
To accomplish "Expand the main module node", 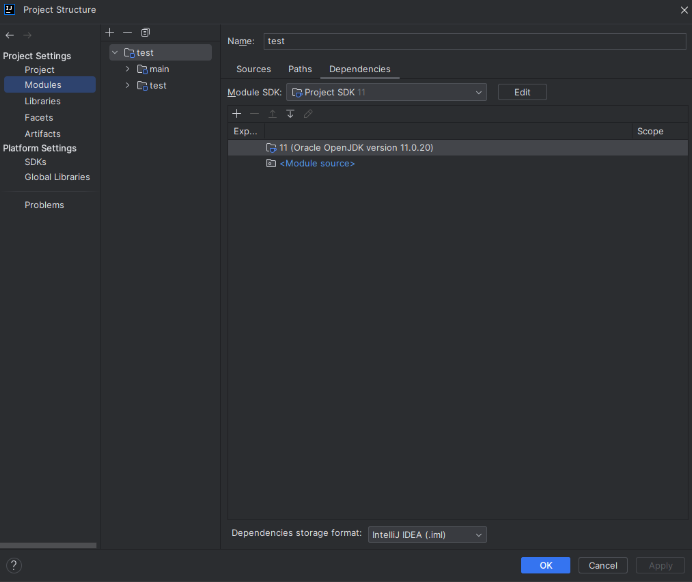I will pos(128,69).
